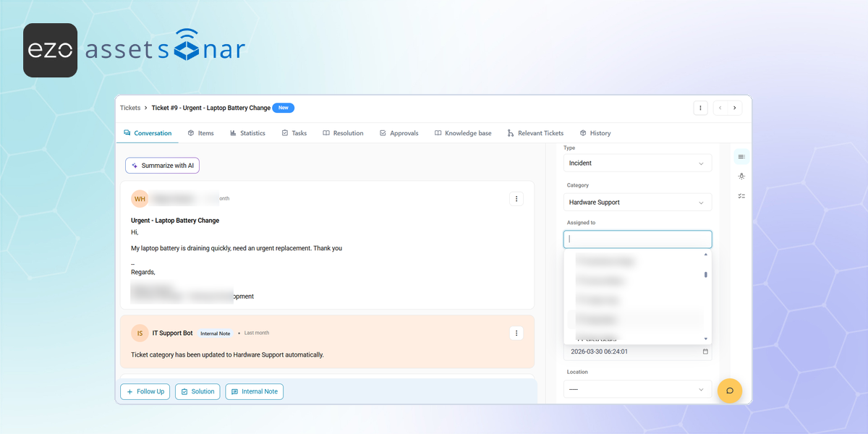Go to the Tasks tab

click(294, 133)
